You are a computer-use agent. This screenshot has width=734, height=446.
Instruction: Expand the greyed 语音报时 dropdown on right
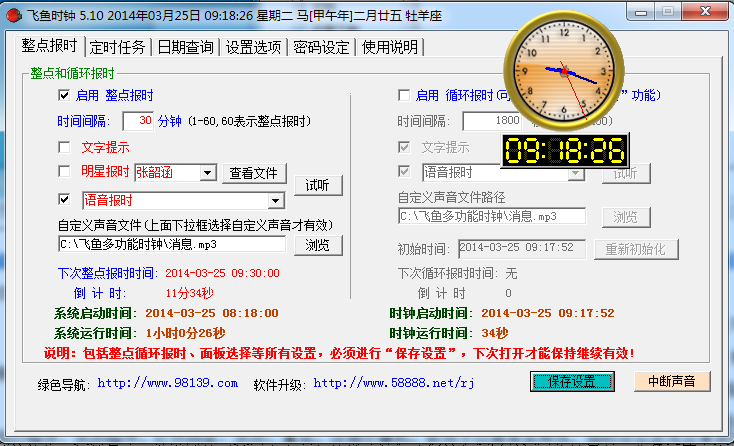coord(576,174)
